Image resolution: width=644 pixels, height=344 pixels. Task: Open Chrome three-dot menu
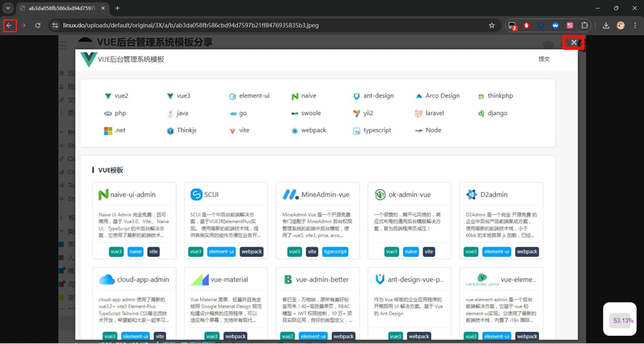click(x=635, y=25)
